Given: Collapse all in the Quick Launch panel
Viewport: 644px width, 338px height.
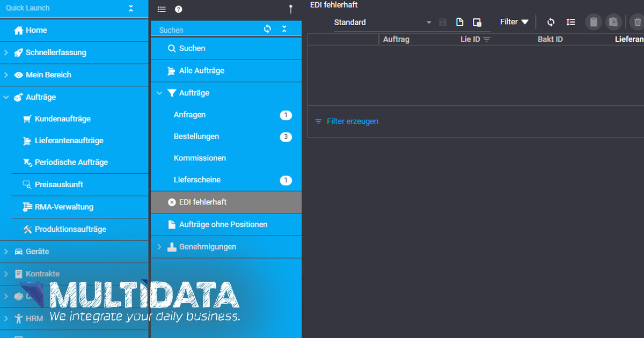Looking at the screenshot, I should click(x=131, y=8).
